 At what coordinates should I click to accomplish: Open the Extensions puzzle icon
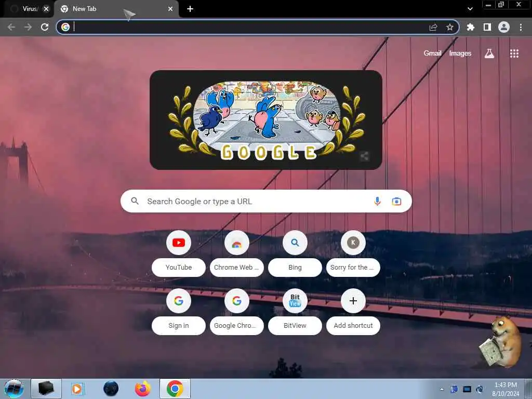(470, 27)
